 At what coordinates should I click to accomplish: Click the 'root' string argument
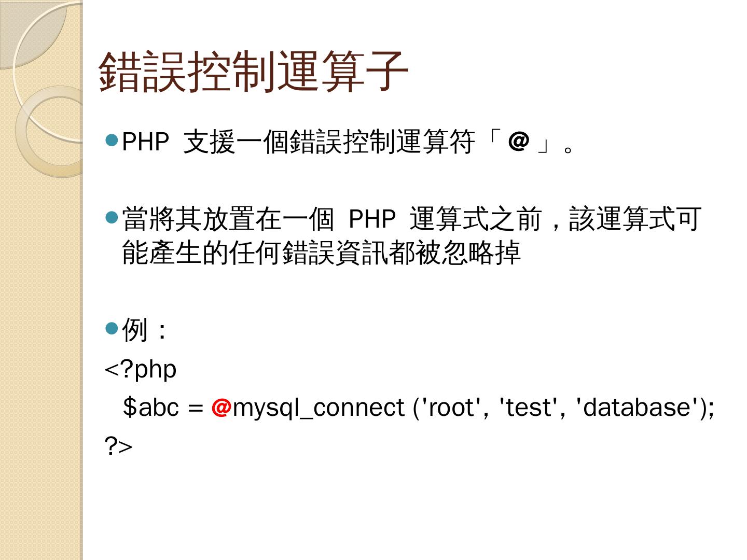click(x=450, y=407)
